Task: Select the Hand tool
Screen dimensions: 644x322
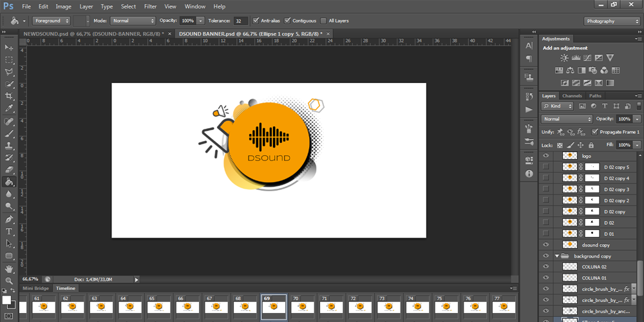Action: point(10,268)
